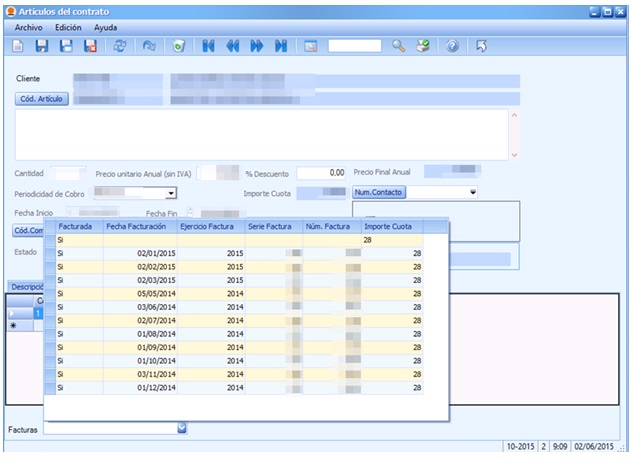Open the Edición menu
Viewport: 633px width, 464px height.
click(x=68, y=28)
